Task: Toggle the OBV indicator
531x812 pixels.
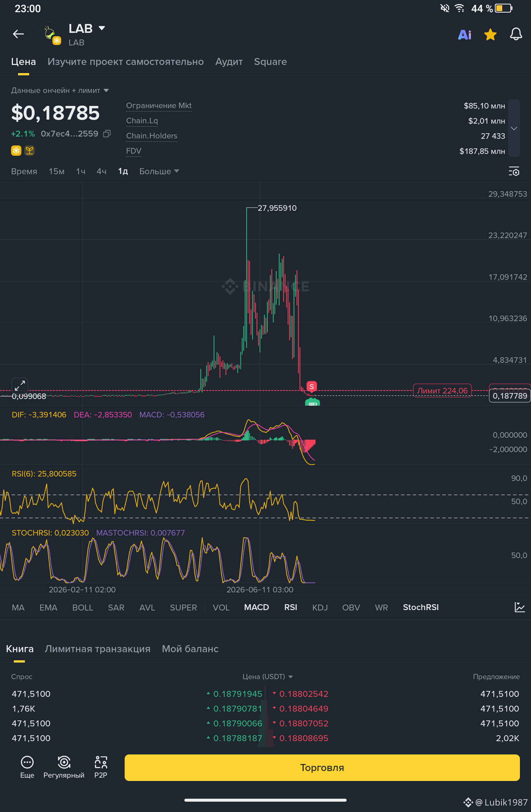Action: [x=351, y=608]
